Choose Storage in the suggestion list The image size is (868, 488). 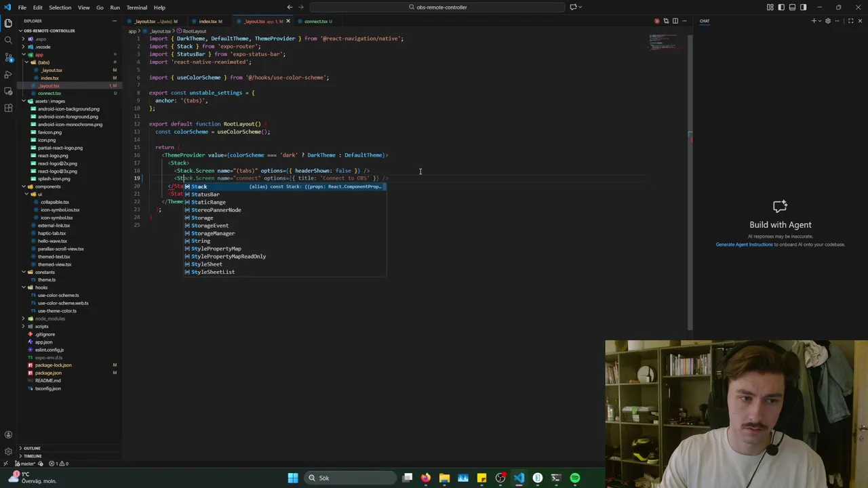pos(285,218)
